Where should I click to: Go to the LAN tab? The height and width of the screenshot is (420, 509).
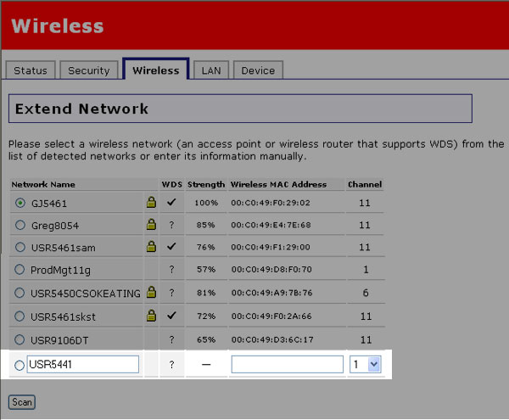pos(211,70)
